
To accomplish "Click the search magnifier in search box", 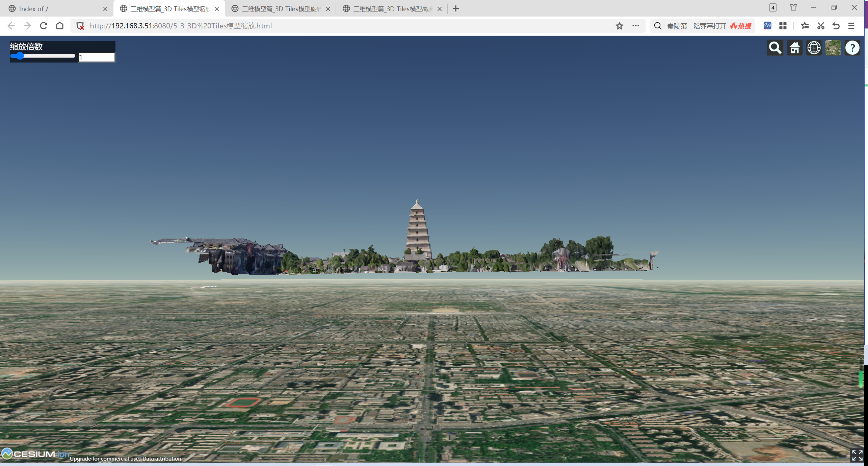I will click(x=658, y=26).
